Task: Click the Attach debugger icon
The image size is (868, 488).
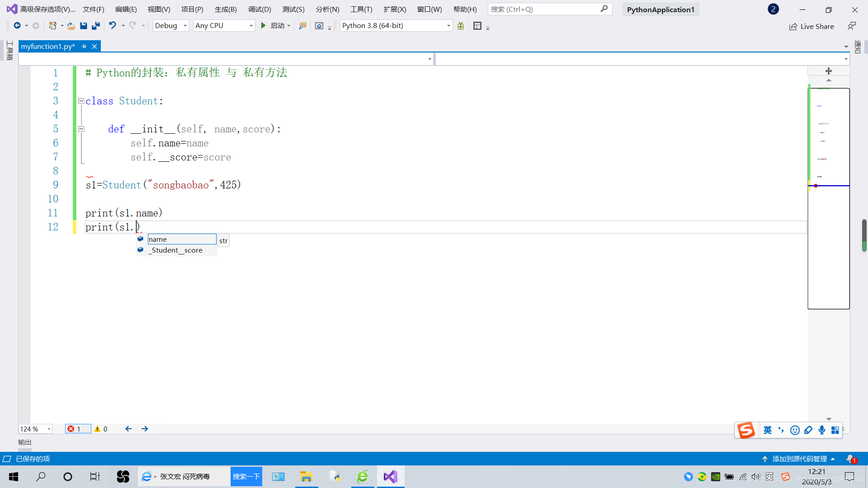Action: tap(302, 26)
